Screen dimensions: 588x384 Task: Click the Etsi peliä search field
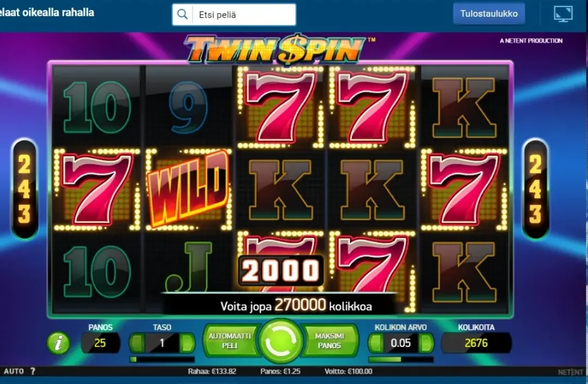244,15
